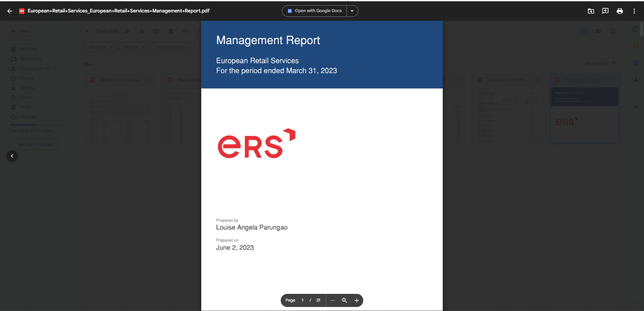Reverse the Last modified sort direction arrow
This screenshot has width=644, height=311.
tap(614, 63)
